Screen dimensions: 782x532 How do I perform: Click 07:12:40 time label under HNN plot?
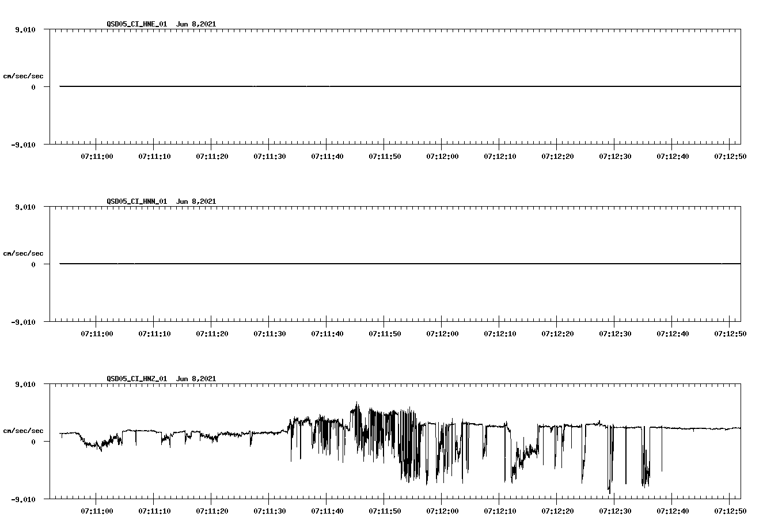[x=673, y=333]
